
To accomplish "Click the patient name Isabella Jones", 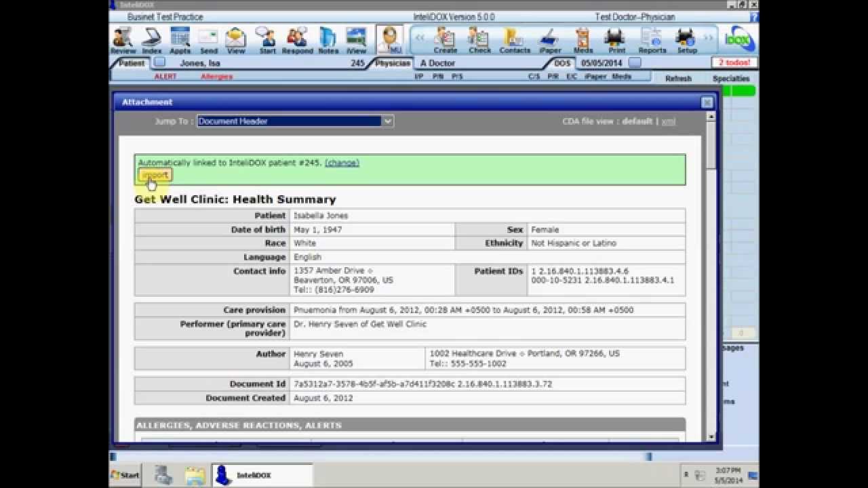I will 321,216.
